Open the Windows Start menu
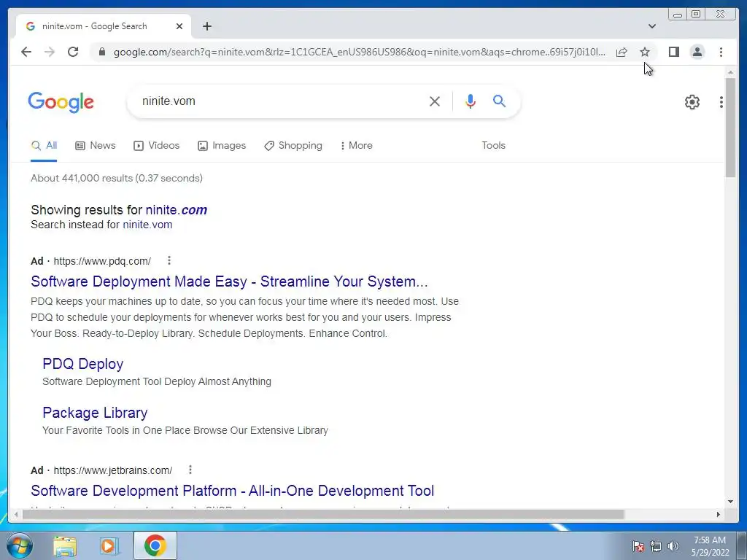The height and width of the screenshot is (560, 747). 19,545
